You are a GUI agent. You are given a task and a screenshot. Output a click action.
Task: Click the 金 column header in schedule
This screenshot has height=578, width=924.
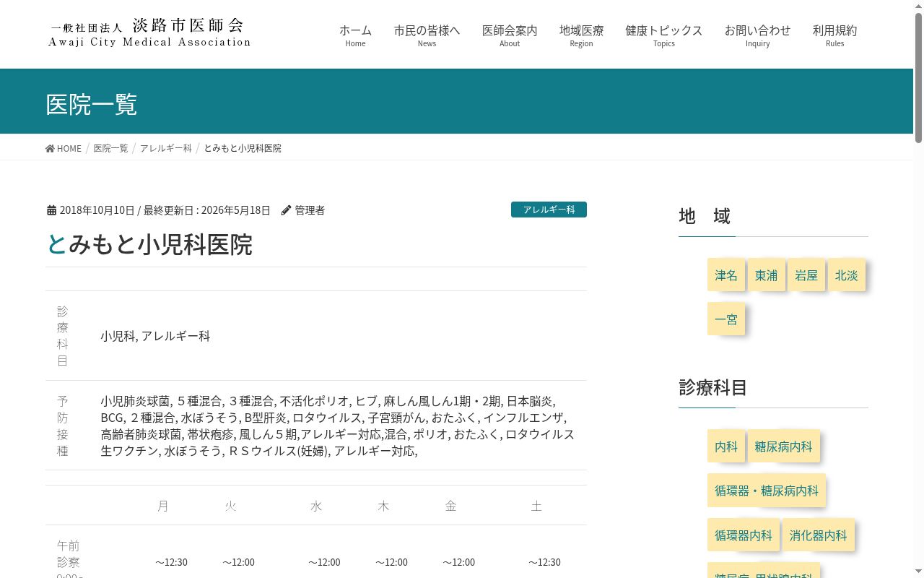[450, 506]
